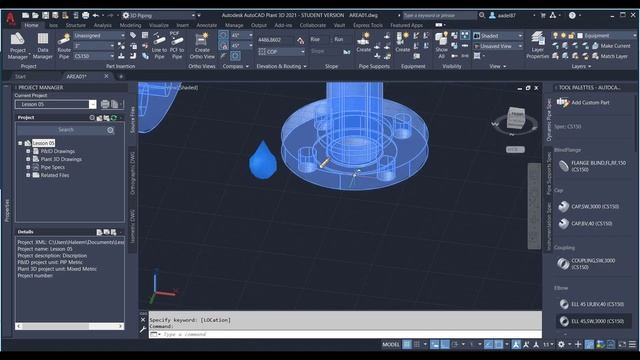Click the Line to Pipe tool
The width and height of the screenshot is (640, 360).
159,46
